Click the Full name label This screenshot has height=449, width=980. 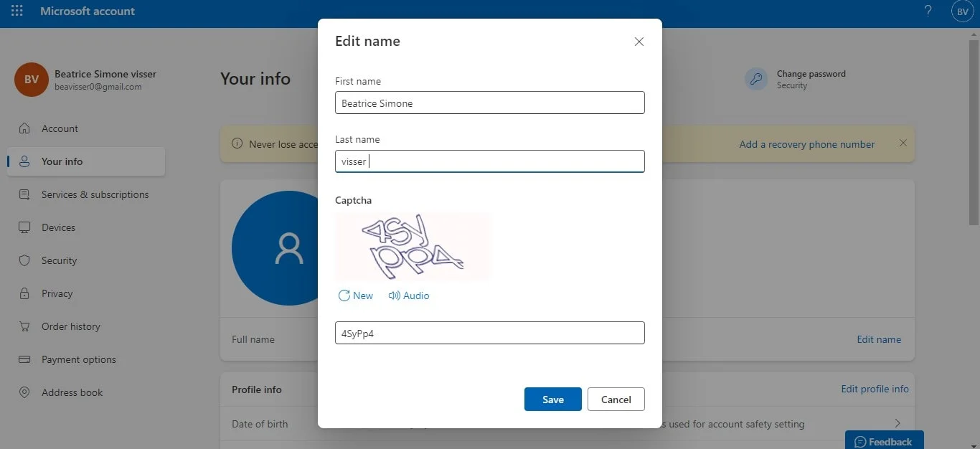[253, 339]
